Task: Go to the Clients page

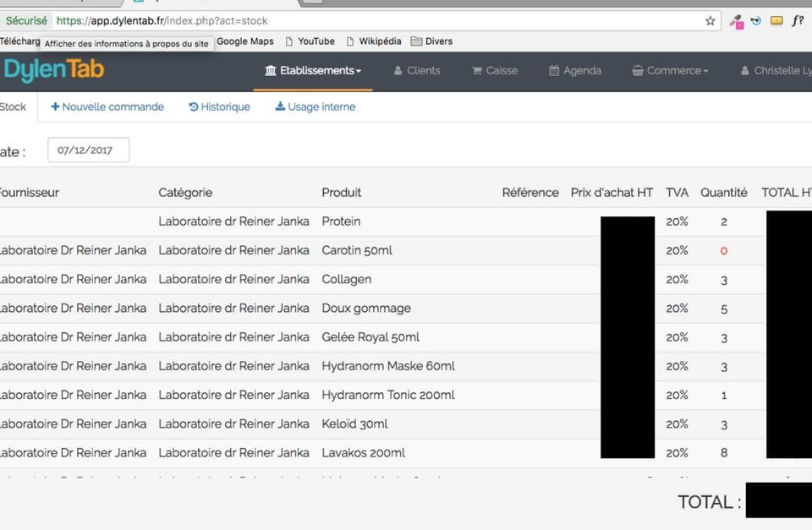Action: [x=417, y=71]
